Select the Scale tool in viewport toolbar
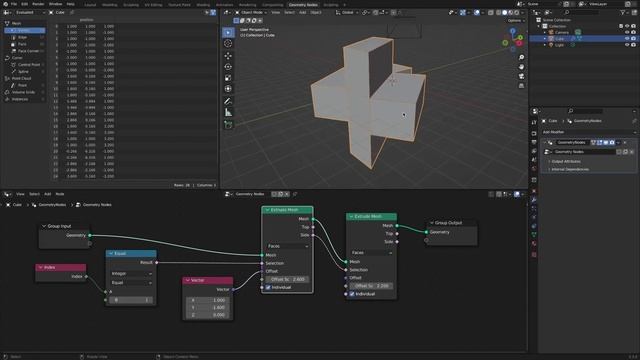The height and width of the screenshot is (360, 640). coord(228,78)
